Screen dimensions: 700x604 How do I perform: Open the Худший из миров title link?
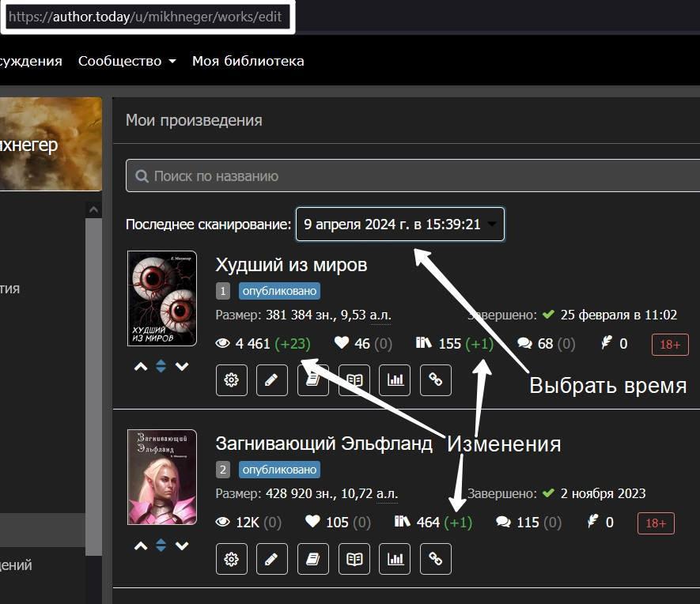291,265
